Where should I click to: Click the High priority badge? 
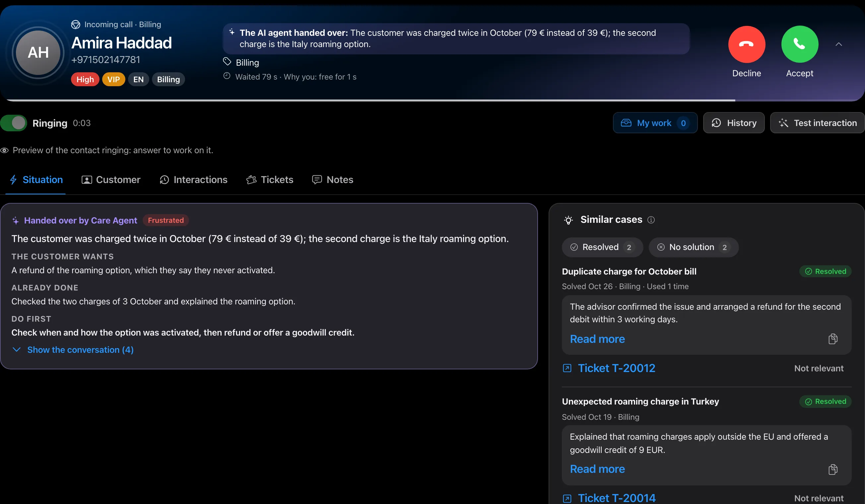click(x=85, y=80)
